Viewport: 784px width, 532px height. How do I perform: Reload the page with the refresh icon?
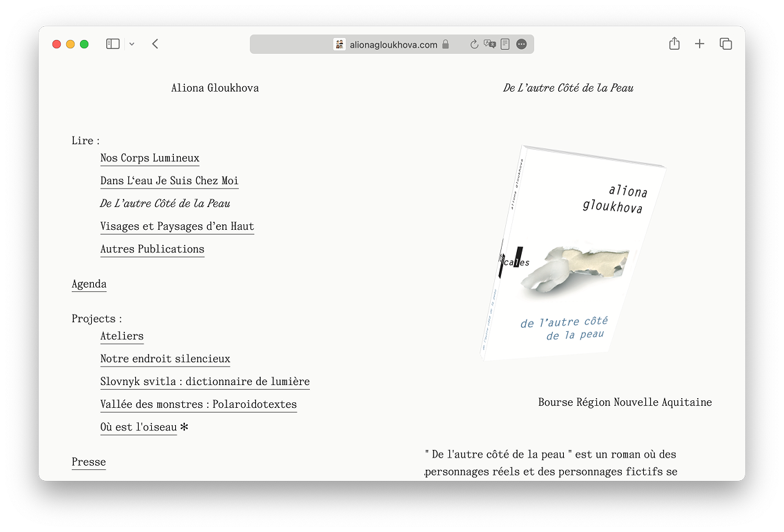coord(474,44)
